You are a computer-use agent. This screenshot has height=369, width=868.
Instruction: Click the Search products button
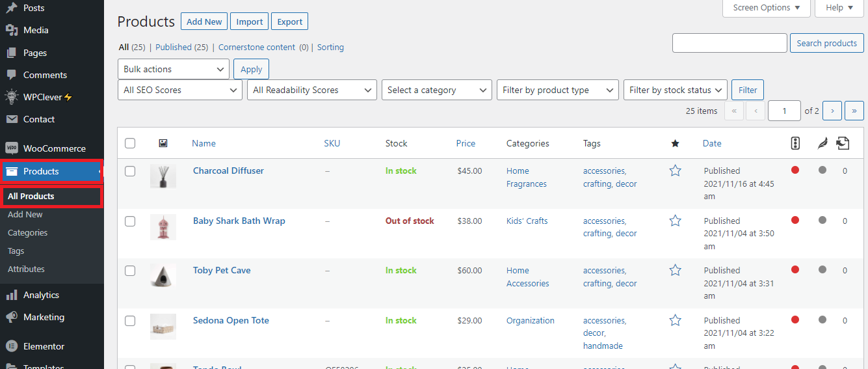(827, 43)
